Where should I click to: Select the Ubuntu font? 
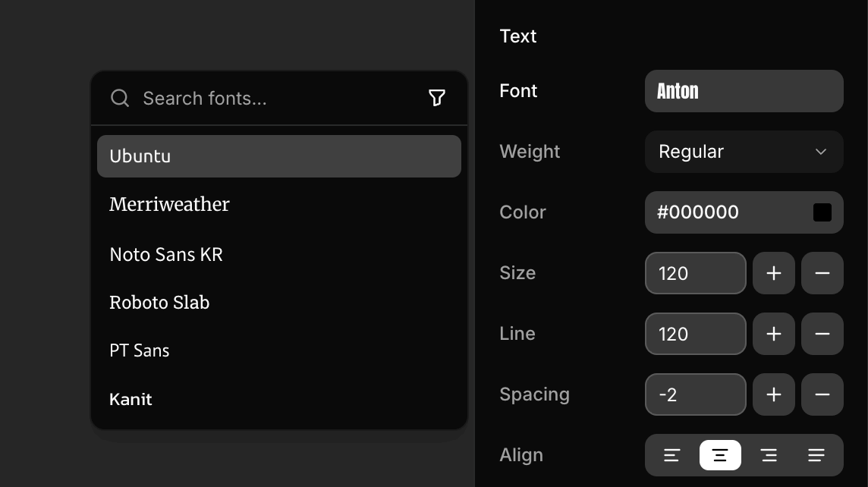pyautogui.click(x=278, y=156)
